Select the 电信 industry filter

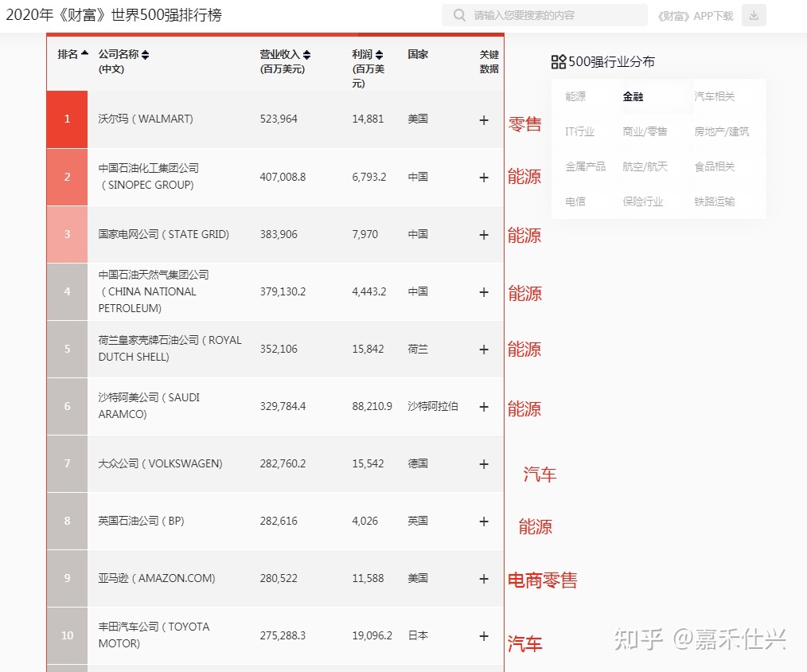pyautogui.click(x=575, y=201)
